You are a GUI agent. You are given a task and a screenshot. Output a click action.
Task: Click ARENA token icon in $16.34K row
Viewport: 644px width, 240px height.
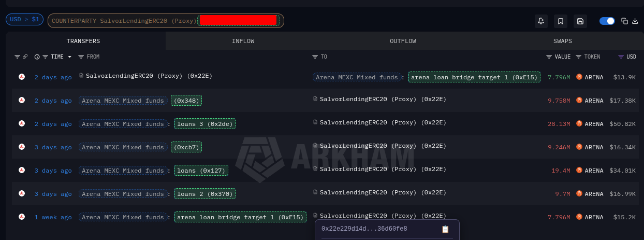[x=579, y=147]
